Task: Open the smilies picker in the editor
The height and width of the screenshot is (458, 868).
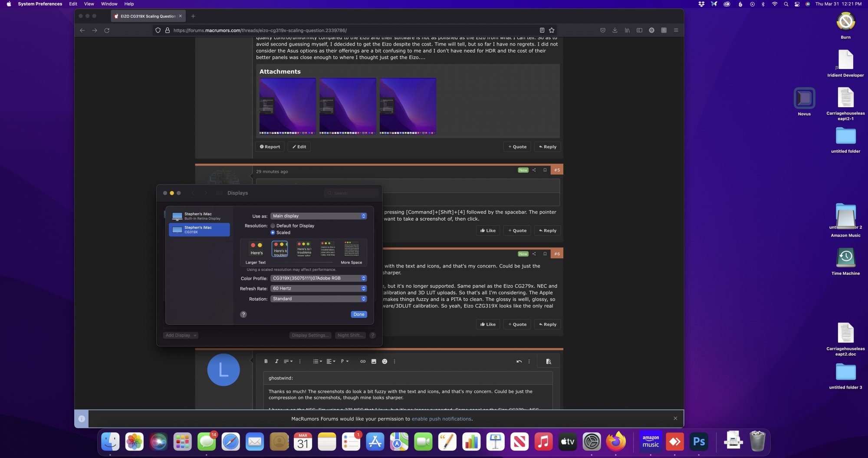Action: pyautogui.click(x=385, y=361)
